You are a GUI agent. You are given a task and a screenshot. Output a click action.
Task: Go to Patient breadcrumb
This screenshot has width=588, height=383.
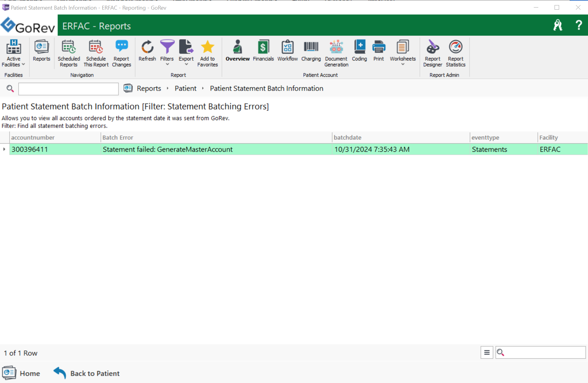[x=186, y=89]
